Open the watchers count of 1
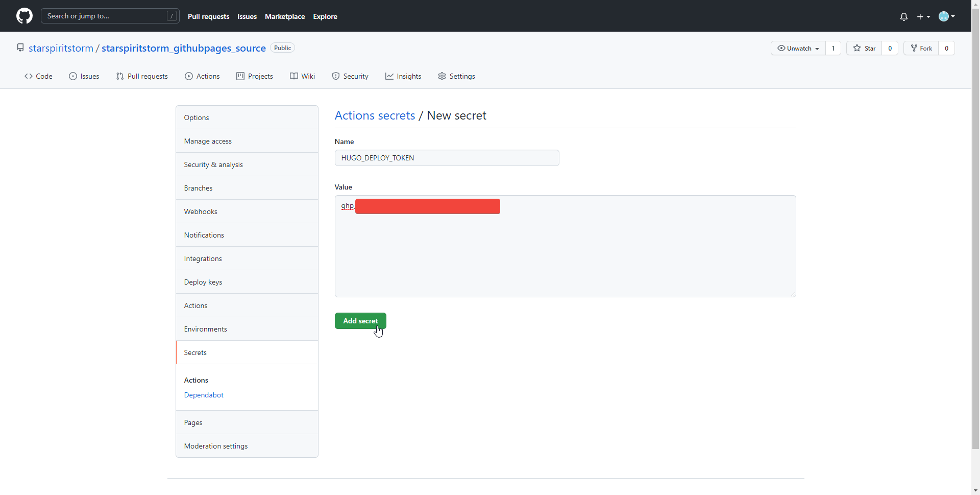The image size is (980, 495). [833, 48]
